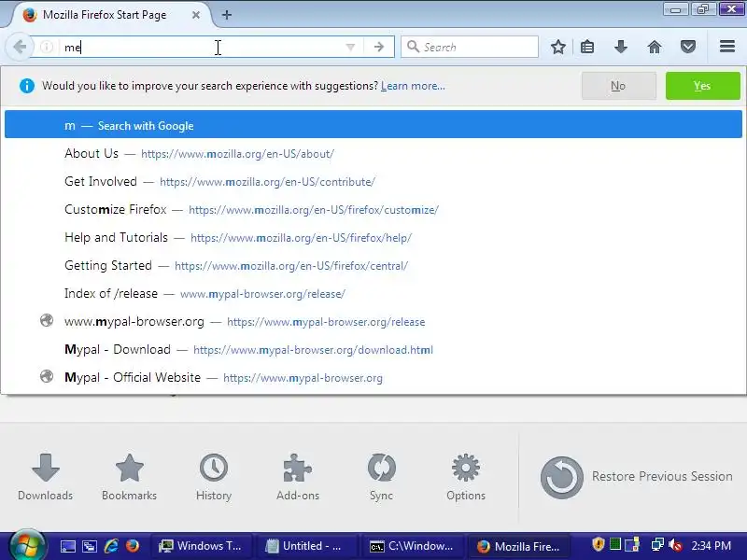
Task: Click the network connection tray icon
Action: pyautogui.click(x=657, y=545)
